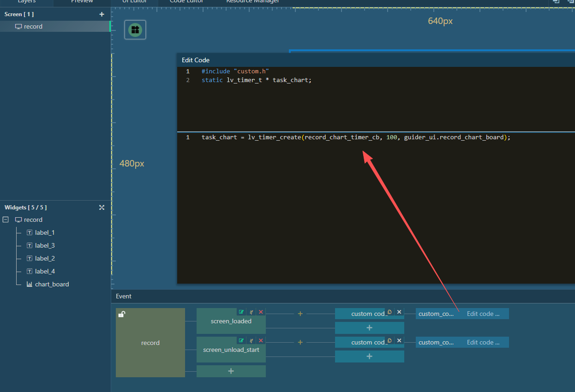Image resolution: width=575 pixels, height=392 pixels.
Task: Select label_3 in Widgets tree
Action: (x=45, y=246)
